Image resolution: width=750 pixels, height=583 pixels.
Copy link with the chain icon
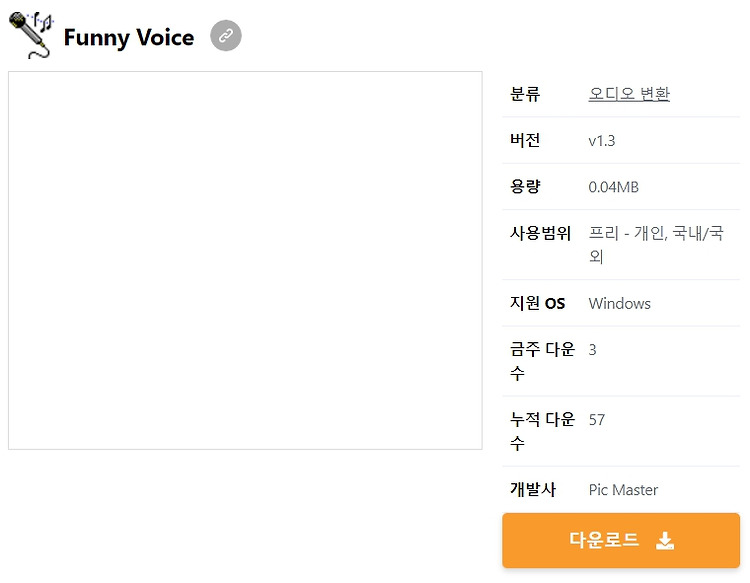[x=226, y=35]
